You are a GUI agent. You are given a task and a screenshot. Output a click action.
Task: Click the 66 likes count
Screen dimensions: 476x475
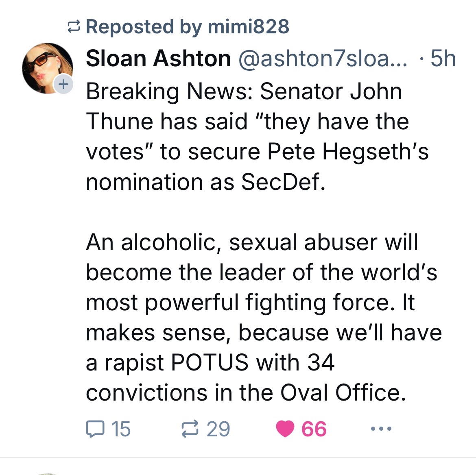click(314, 429)
